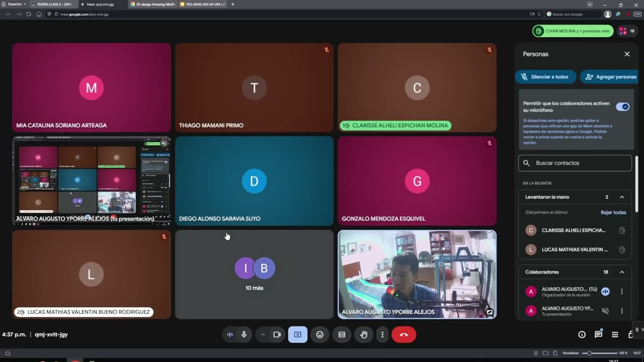Open the options menu for Alvaro's presentation entry
This screenshot has height=362, width=644.
click(x=622, y=311)
